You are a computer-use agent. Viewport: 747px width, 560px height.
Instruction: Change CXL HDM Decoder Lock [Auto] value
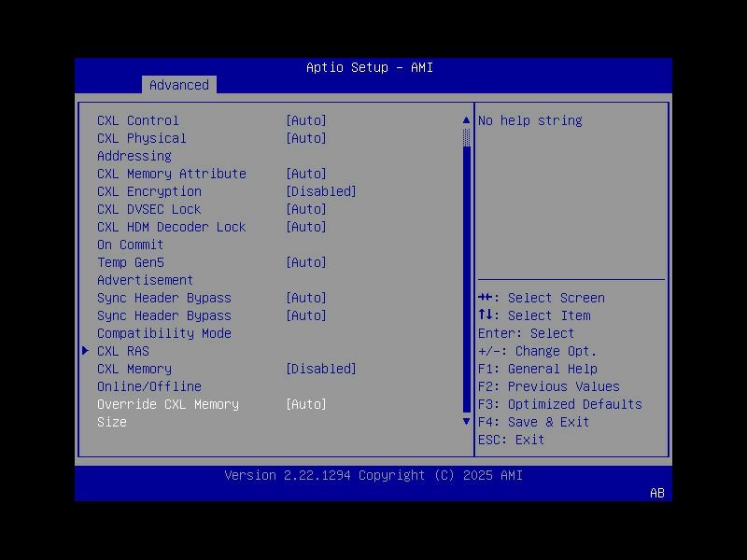306,227
